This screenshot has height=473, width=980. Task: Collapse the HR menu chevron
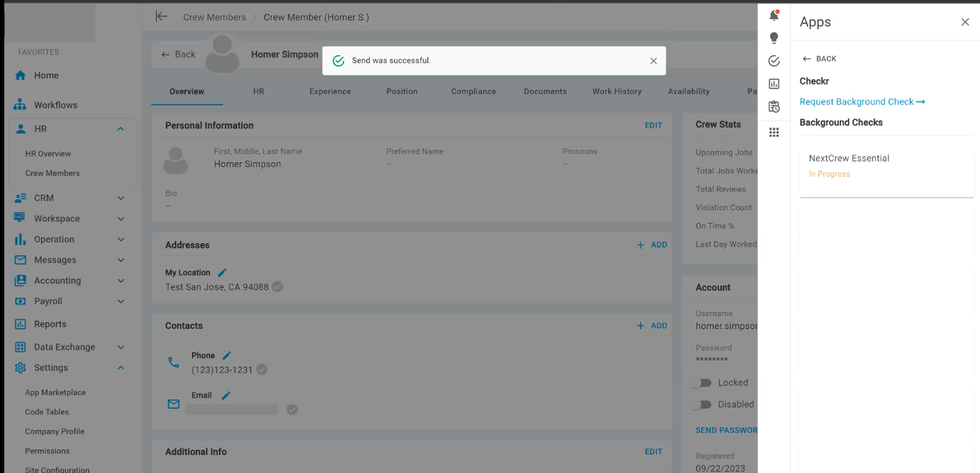pyautogui.click(x=121, y=128)
